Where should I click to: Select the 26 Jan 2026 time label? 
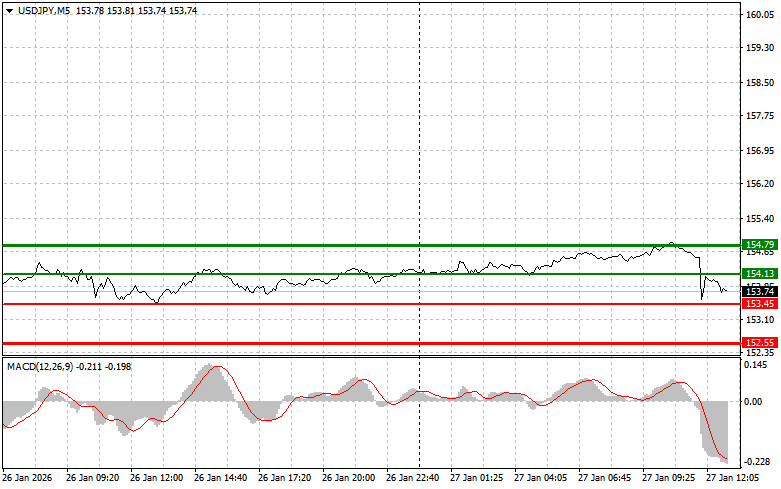27,478
